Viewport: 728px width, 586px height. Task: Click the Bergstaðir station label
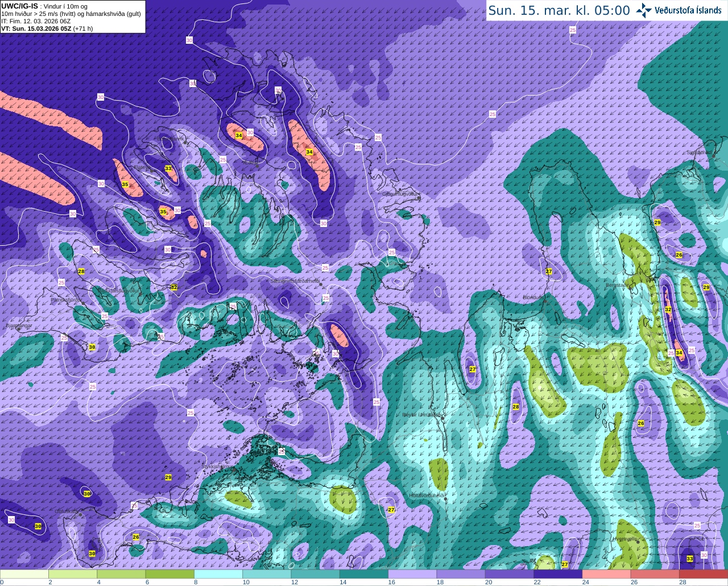click(617, 284)
